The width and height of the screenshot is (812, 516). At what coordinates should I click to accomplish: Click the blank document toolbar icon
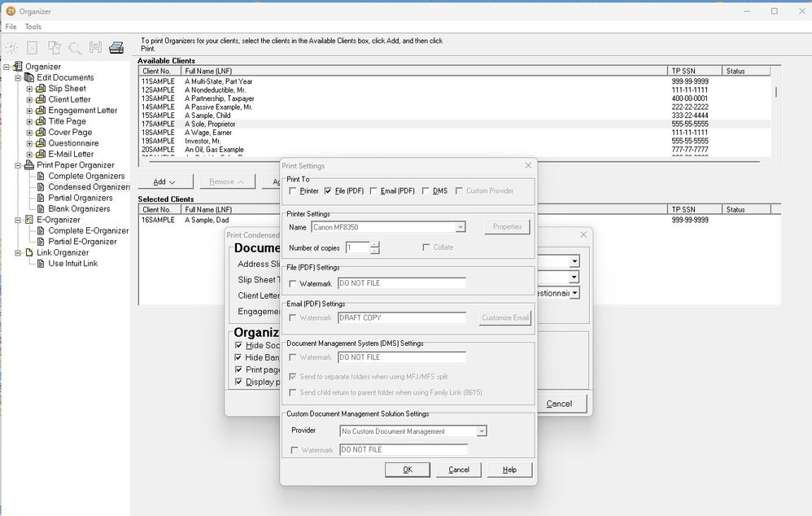coord(33,46)
